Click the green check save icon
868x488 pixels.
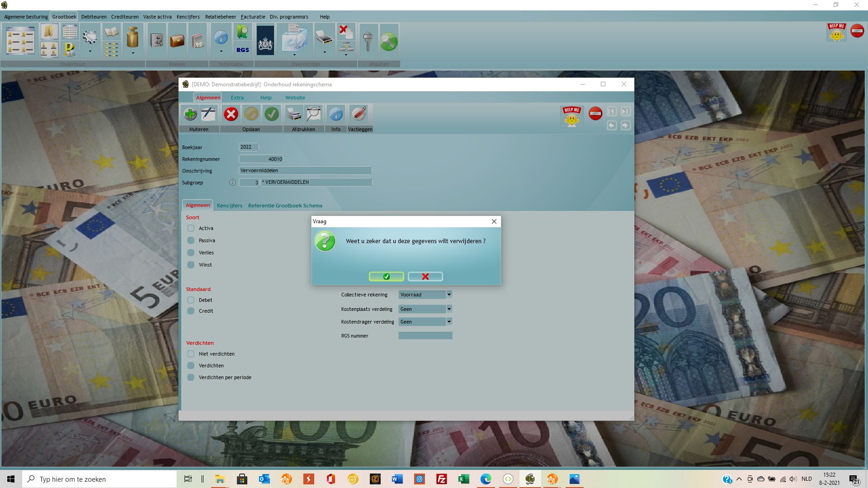point(272,114)
